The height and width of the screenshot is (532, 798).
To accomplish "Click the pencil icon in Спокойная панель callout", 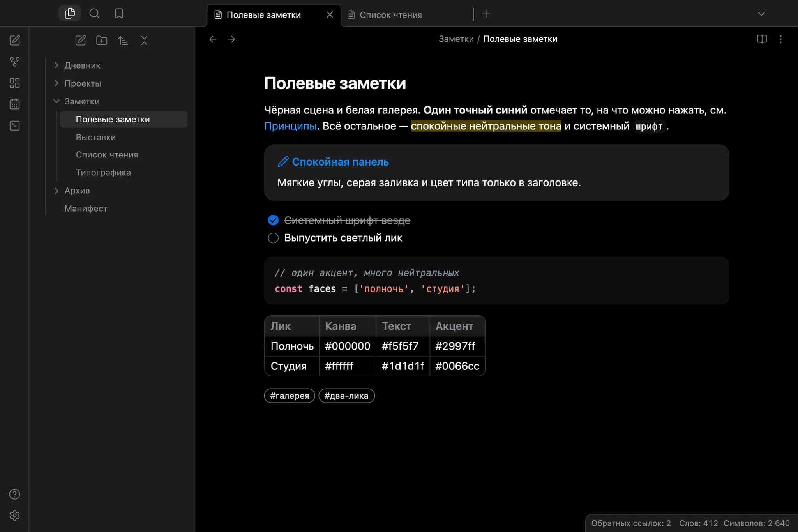I will (x=283, y=162).
